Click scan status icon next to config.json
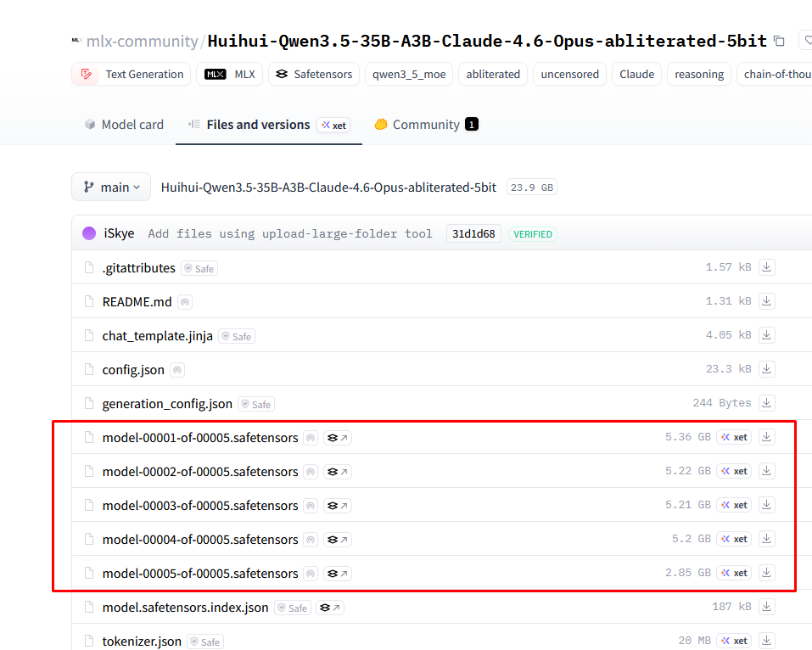This screenshot has height=650, width=812. click(x=177, y=370)
